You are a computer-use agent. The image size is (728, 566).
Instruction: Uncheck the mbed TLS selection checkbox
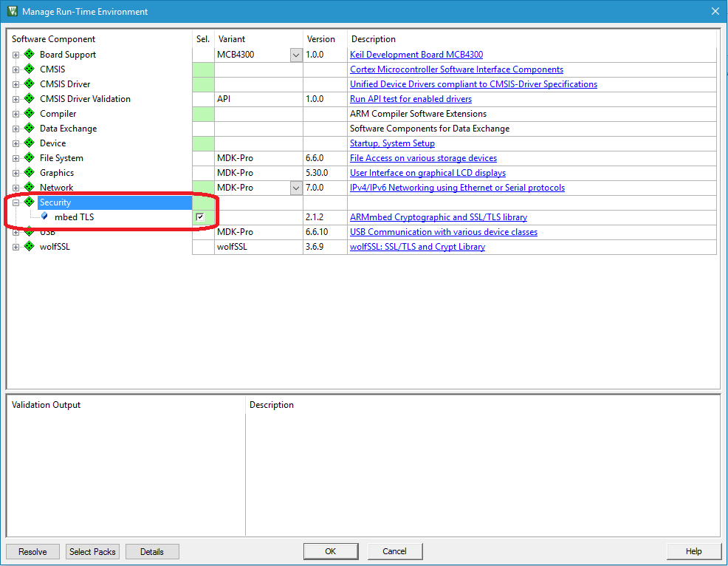tap(199, 216)
